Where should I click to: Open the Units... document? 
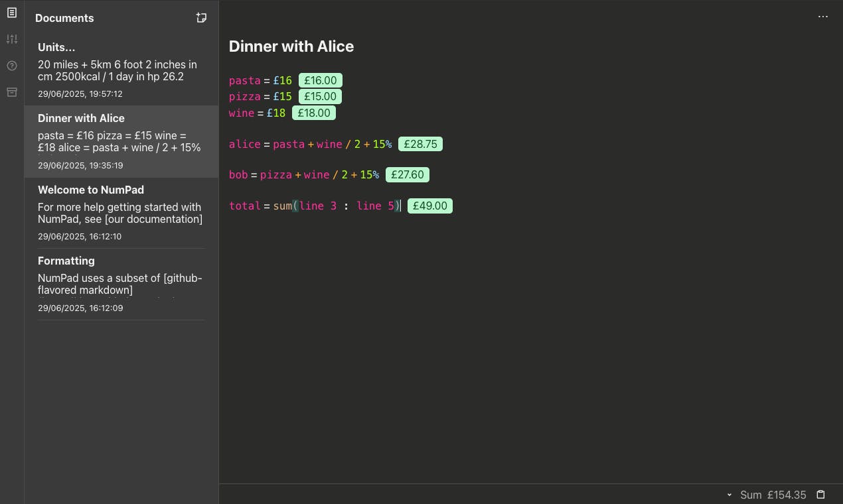tap(121, 70)
